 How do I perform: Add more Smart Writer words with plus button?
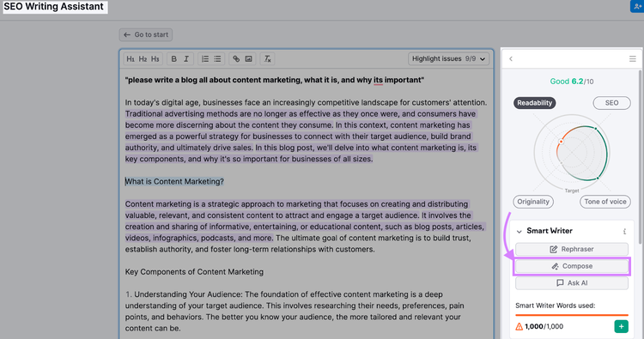[x=621, y=327]
